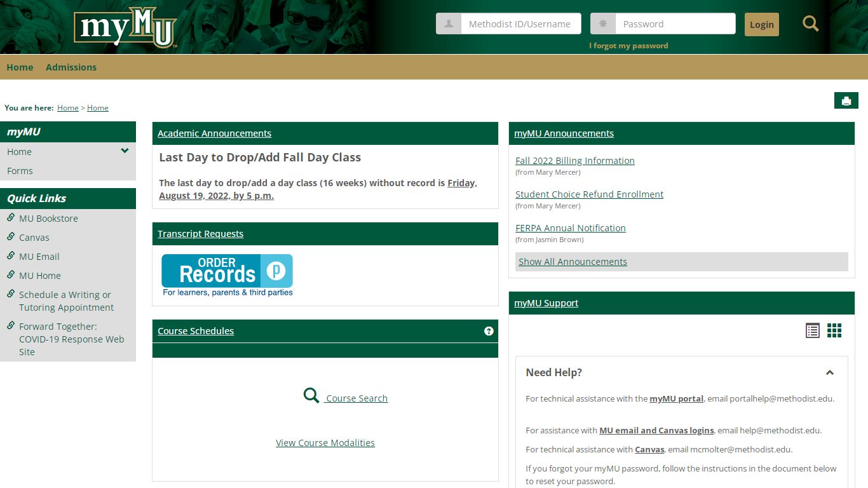868x488 pixels.
Task: Focus the Methodist ID/Username field
Action: click(521, 24)
